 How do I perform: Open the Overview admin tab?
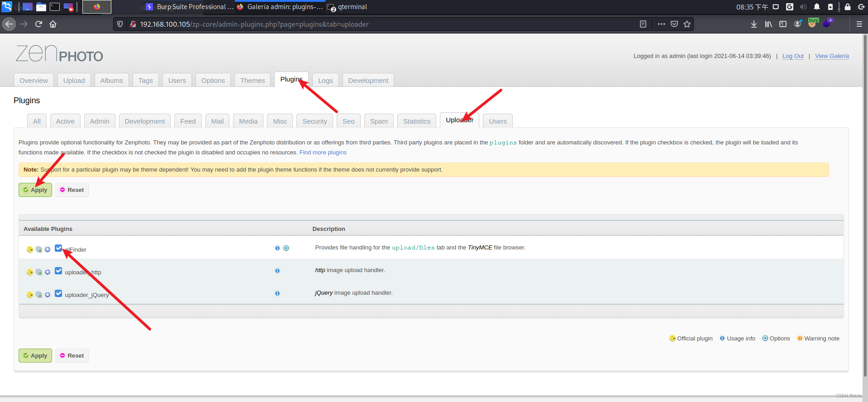click(x=34, y=80)
